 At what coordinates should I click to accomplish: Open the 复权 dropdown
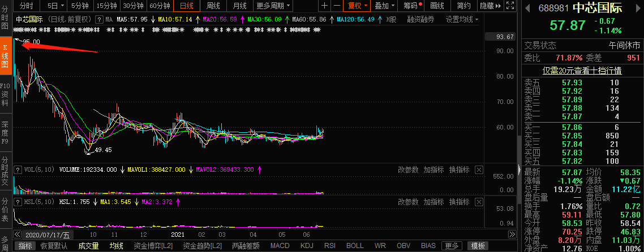point(357,6)
